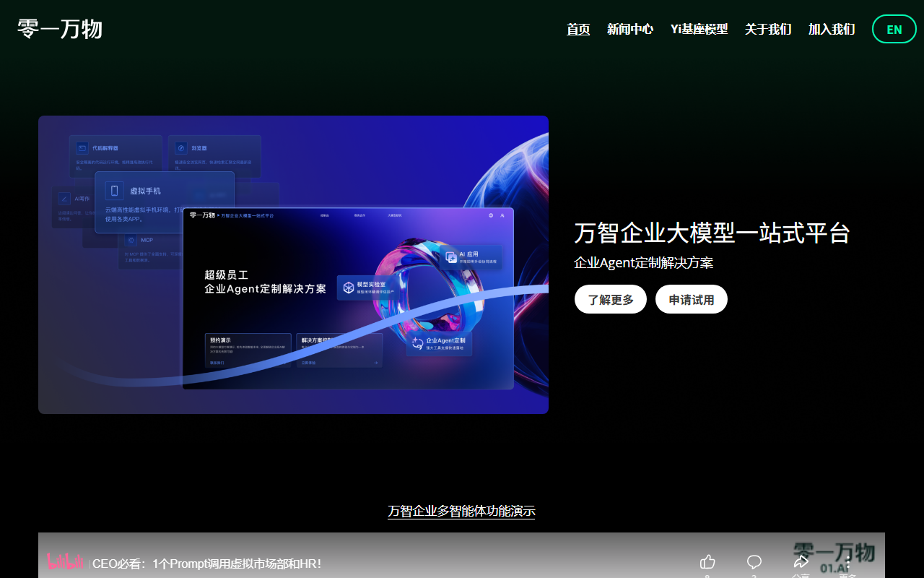
Task: Open the 新闻中心 nav item
Action: 630,30
